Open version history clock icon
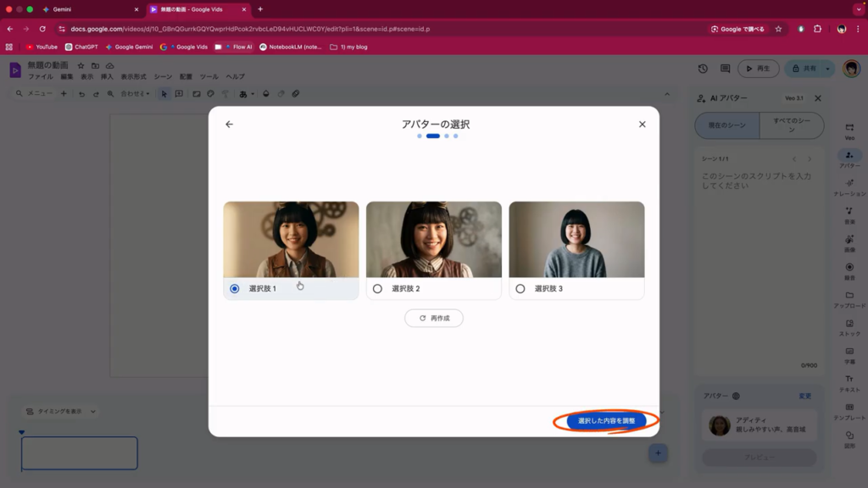Image resolution: width=868 pixels, height=488 pixels. (x=703, y=69)
